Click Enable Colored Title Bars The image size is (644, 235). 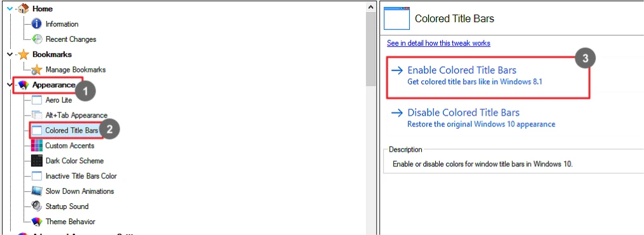tap(461, 70)
